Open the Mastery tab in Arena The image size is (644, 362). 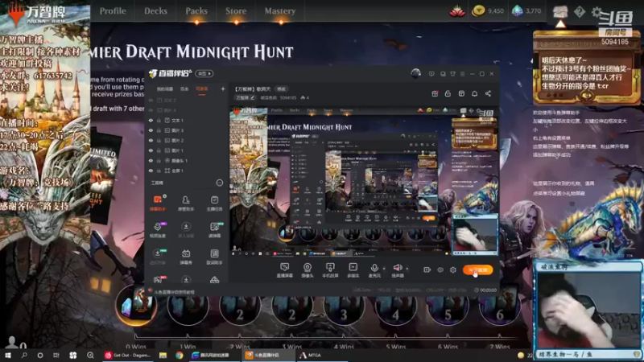point(279,11)
